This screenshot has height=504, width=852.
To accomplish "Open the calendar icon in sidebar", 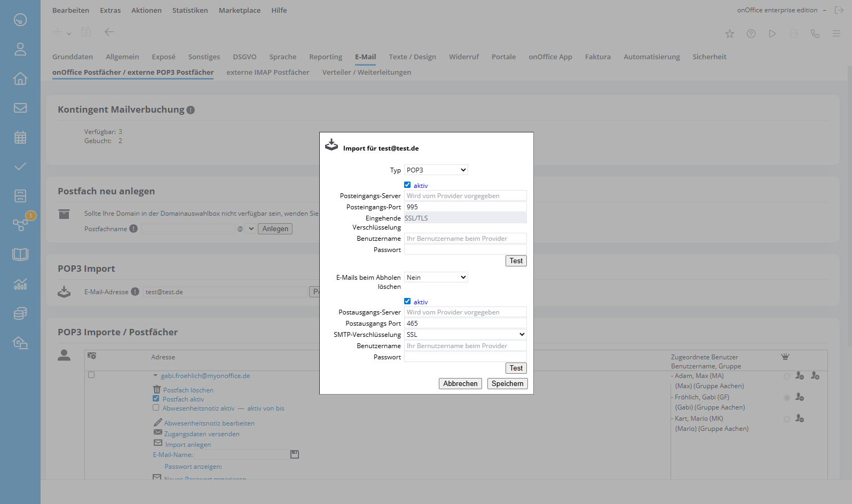I will [20, 137].
